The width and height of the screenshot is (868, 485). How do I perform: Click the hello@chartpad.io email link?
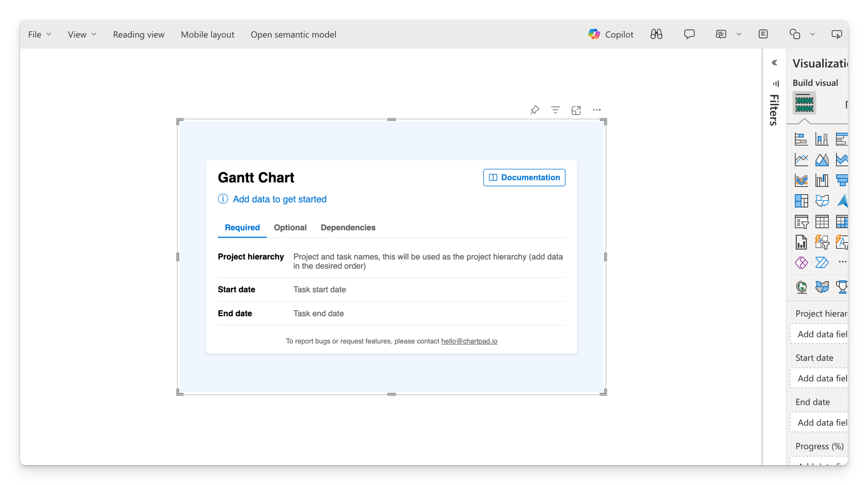click(469, 341)
